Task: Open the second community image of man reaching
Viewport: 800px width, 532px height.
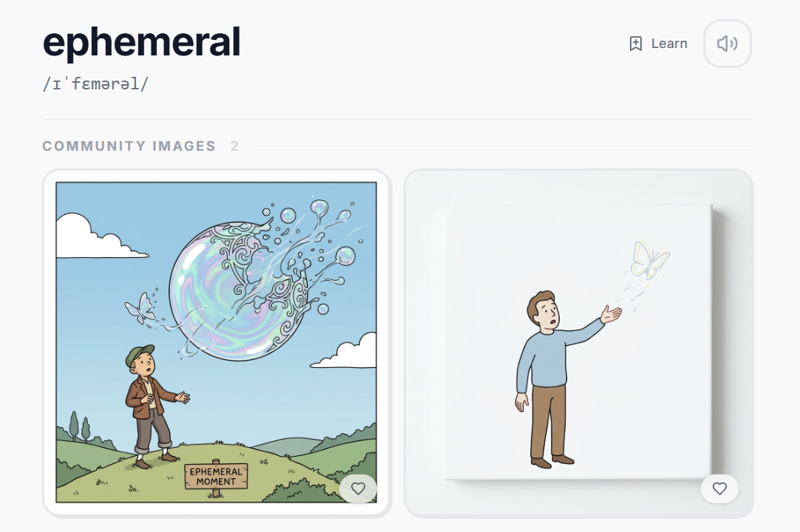Action: point(579,344)
